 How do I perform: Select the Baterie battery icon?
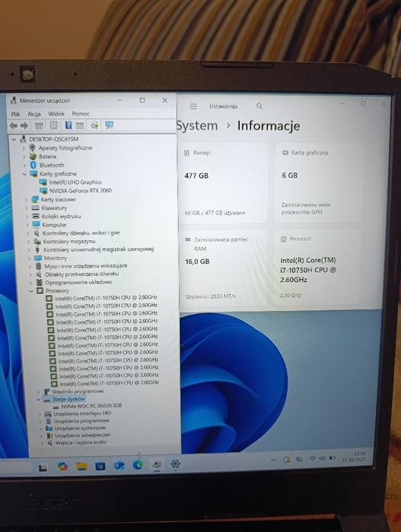pos(33,157)
